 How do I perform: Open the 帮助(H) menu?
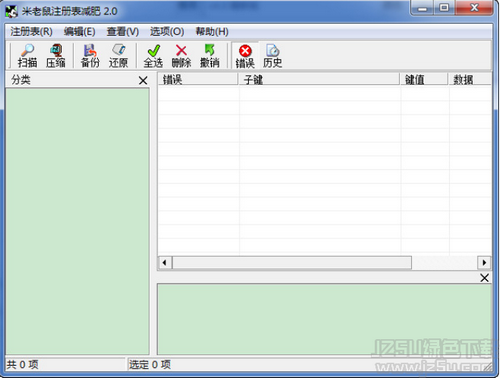pos(212,32)
